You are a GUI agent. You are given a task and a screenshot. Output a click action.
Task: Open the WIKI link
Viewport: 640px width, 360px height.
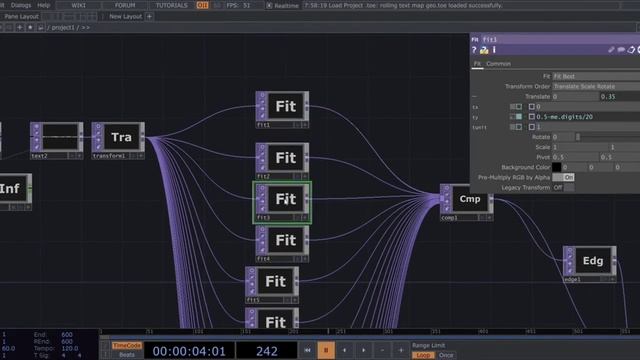click(x=78, y=5)
